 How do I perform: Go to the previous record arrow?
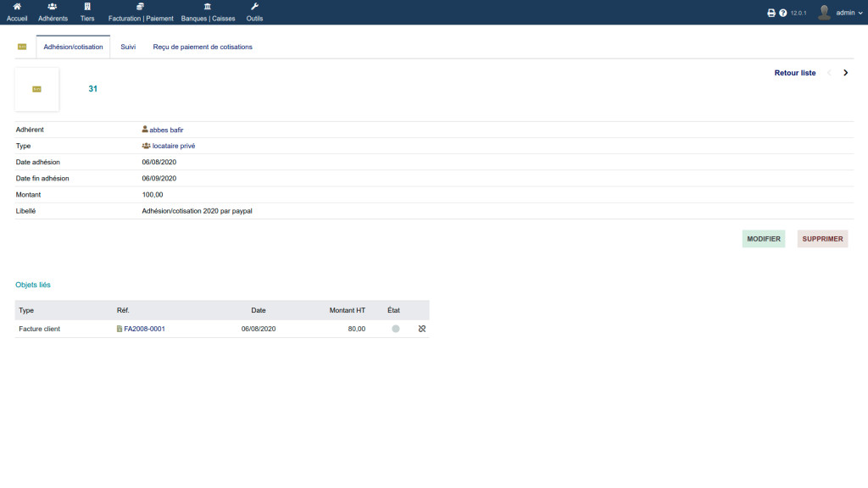(x=829, y=73)
